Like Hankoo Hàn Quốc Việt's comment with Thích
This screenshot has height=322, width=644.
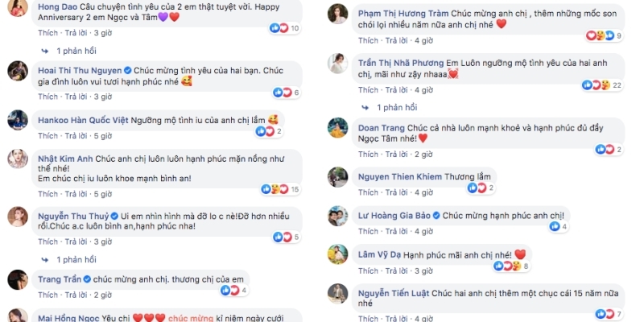[x=48, y=135]
